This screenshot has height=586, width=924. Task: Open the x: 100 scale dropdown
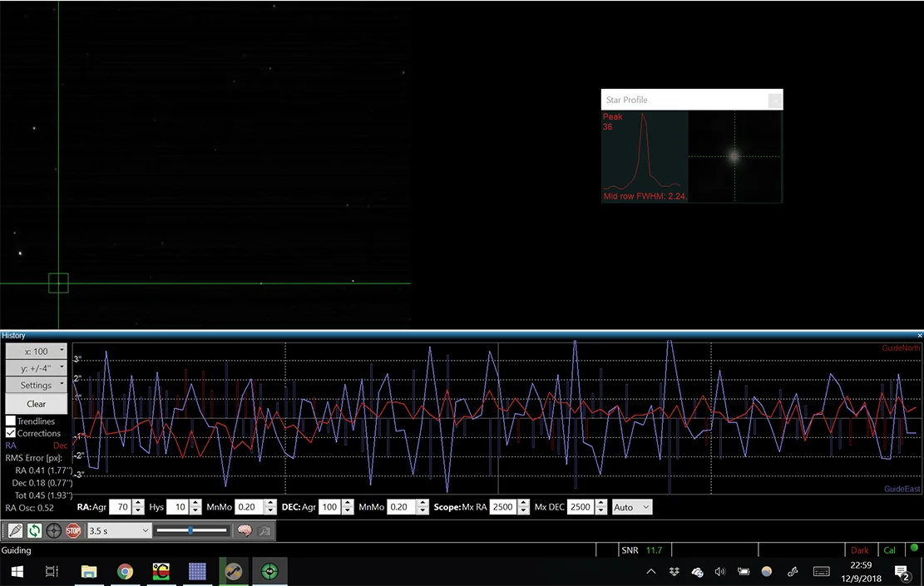[36, 351]
